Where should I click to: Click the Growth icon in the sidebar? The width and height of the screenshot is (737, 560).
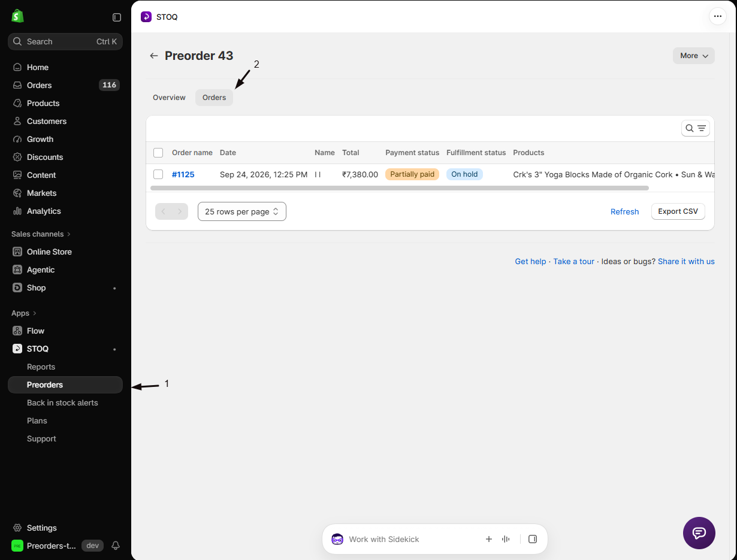[17, 139]
